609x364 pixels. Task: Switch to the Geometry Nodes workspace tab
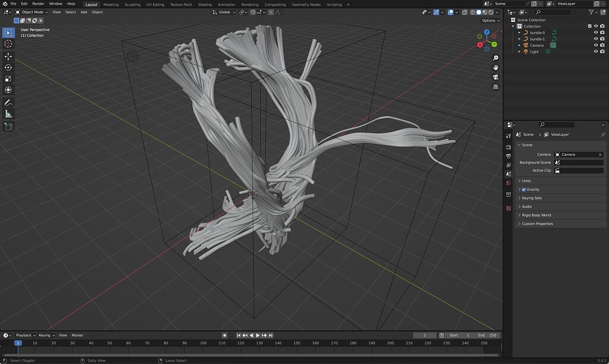click(x=306, y=4)
